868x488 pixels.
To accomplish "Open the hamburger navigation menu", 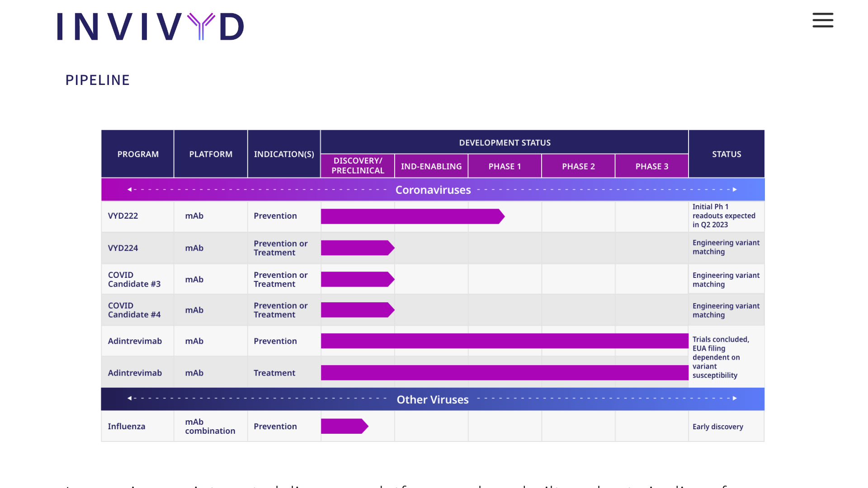I will (x=823, y=20).
